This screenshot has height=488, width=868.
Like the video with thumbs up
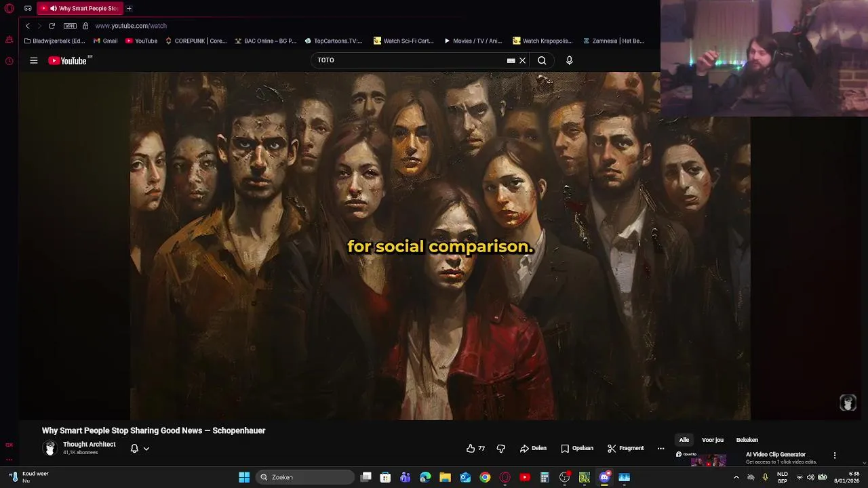click(x=475, y=448)
